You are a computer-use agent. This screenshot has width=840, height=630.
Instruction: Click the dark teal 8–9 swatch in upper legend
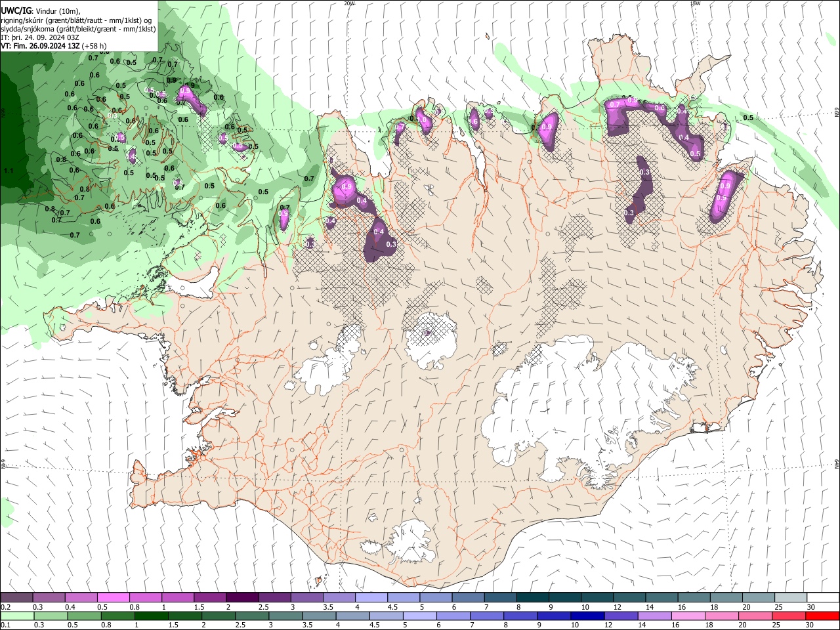[533, 598]
